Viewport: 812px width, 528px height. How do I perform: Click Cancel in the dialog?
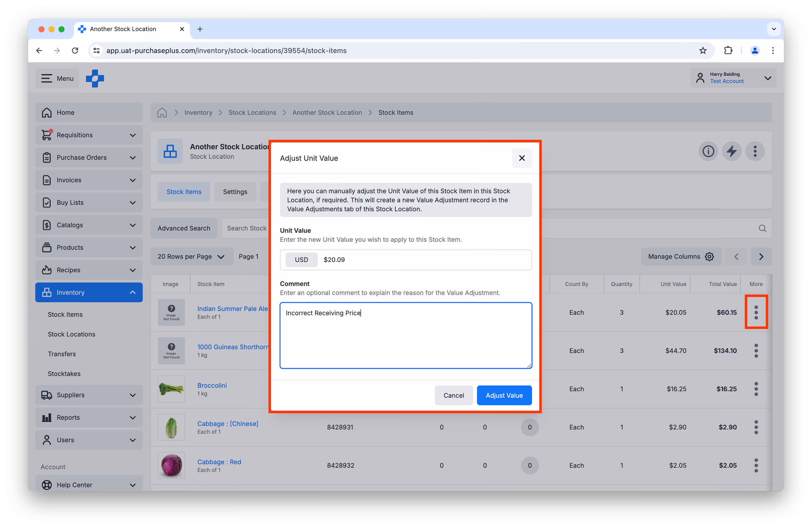tap(453, 395)
